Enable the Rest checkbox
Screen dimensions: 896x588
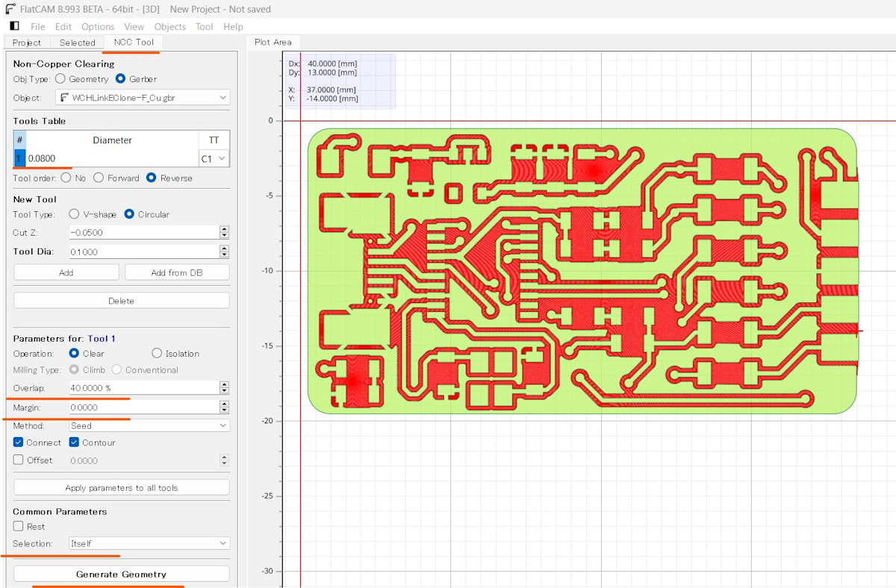19,526
